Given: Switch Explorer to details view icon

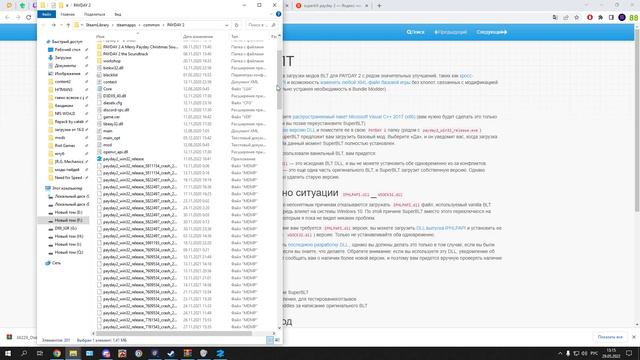Looking at the screenshot, I should (x=270, y=340).
